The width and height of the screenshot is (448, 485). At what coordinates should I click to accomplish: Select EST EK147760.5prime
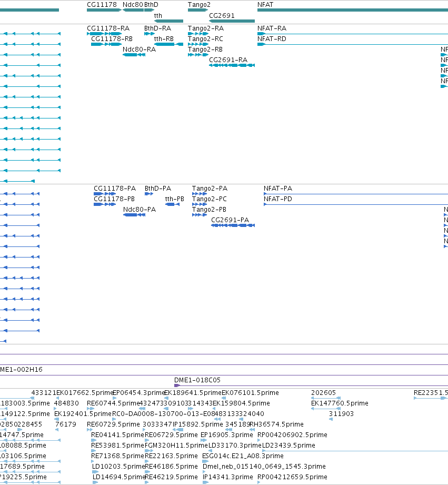tap(340, 403)
